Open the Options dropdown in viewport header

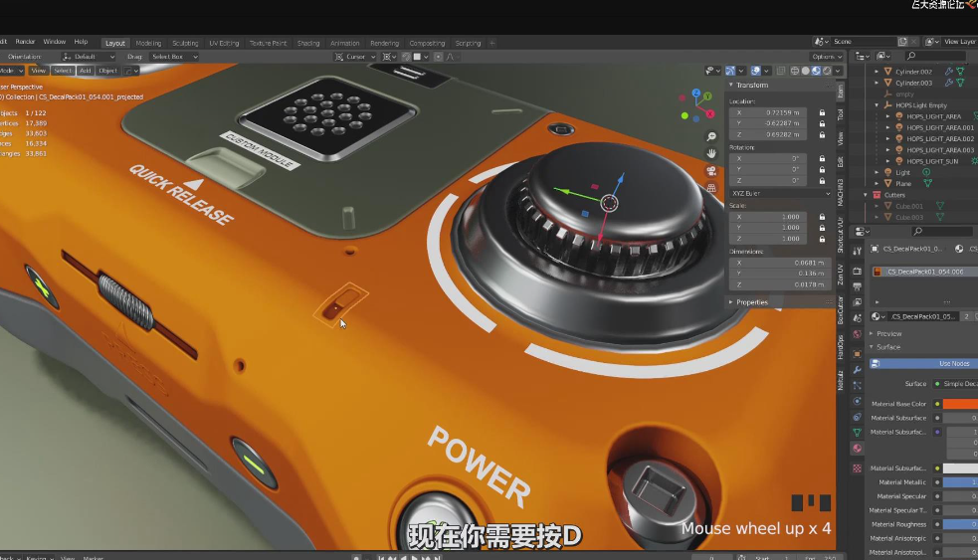click(827, 57)
